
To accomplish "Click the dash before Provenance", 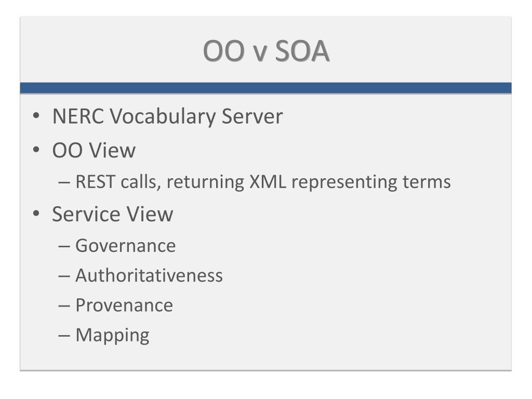I will coord(64,306).
